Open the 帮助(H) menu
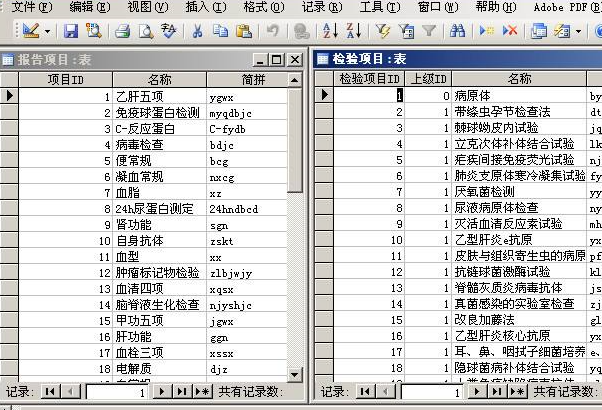Image resolution: width=602 pixels, height=410 pixels. tap(496, 7)
